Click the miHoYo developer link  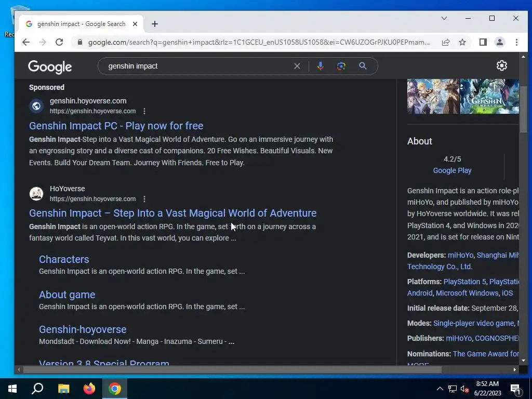coord(460,255)
